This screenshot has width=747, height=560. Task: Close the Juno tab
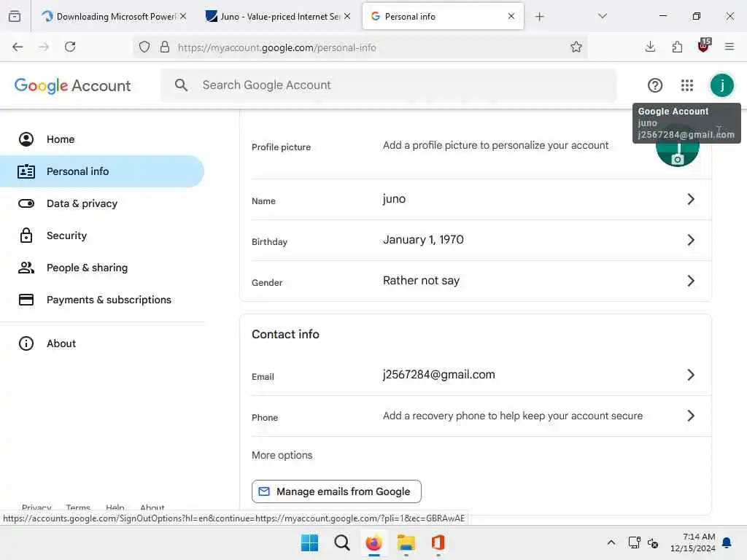tap(347, 16)
